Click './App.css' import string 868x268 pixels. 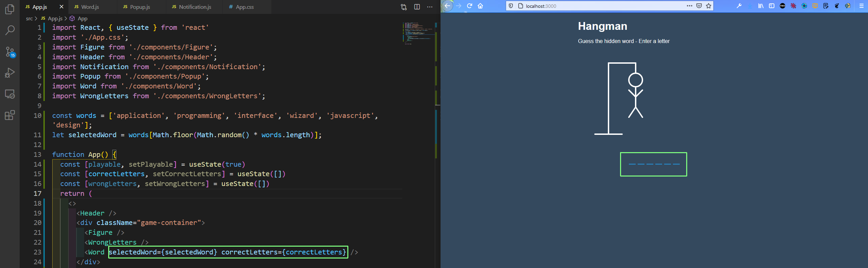pyautogui.click(x=102, y=37)
